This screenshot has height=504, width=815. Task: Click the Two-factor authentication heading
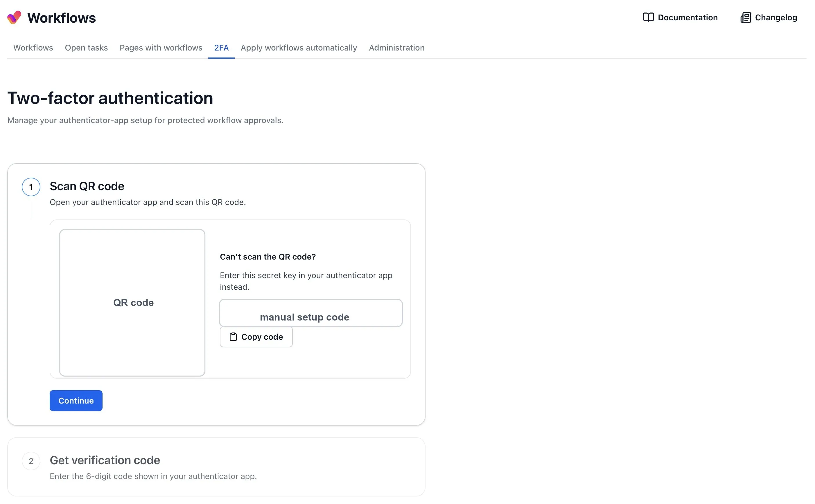(110, 98)
